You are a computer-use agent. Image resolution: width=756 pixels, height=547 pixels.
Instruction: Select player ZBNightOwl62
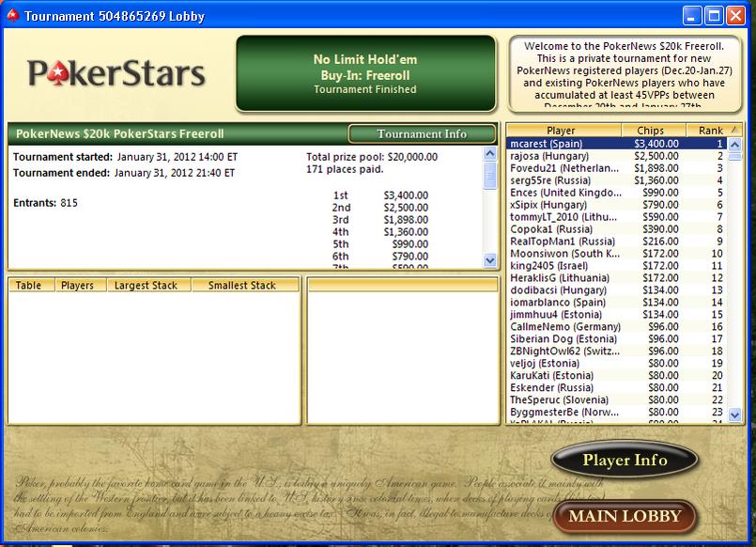pyautogui.click(x=617, y=351)
